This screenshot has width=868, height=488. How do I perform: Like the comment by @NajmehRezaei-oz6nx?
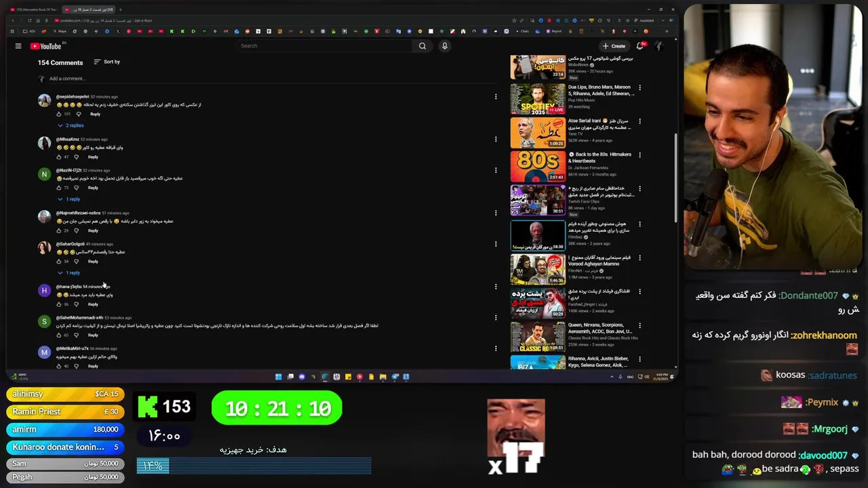(59, 230)
